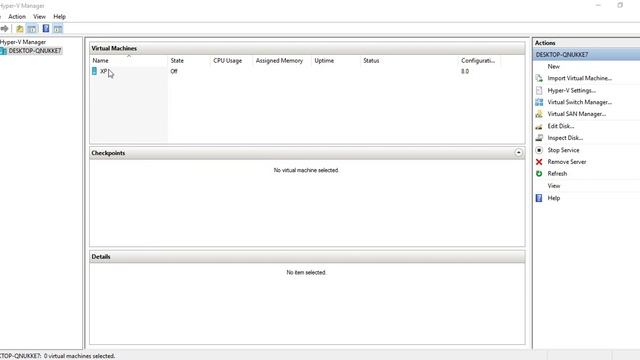Image resolution: width=640 pixels, height=360 pixels.
Task: Click the Details panel header
Action: tap(307, 257)
